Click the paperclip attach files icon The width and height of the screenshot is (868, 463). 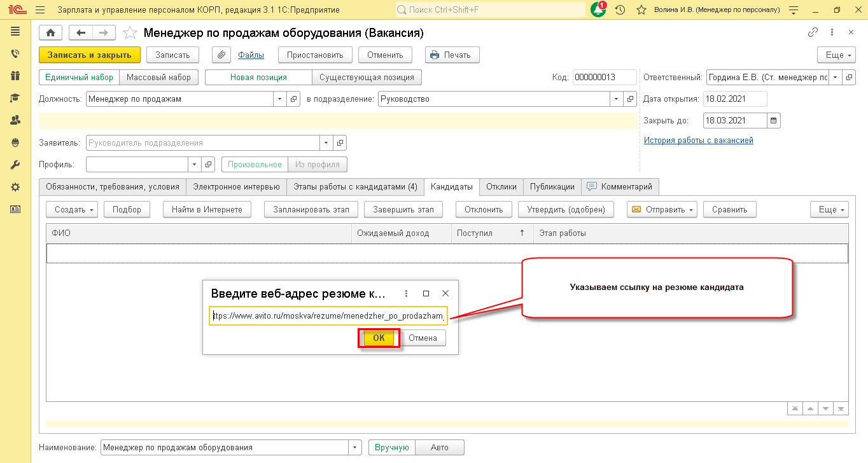coord(221,55)
